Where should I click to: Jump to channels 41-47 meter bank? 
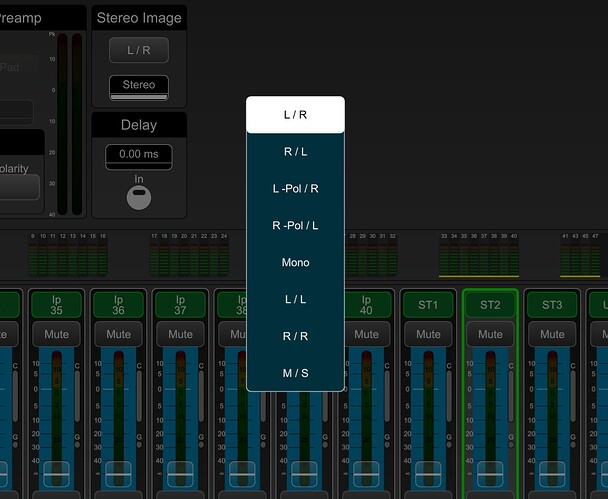tap(580, 255)
